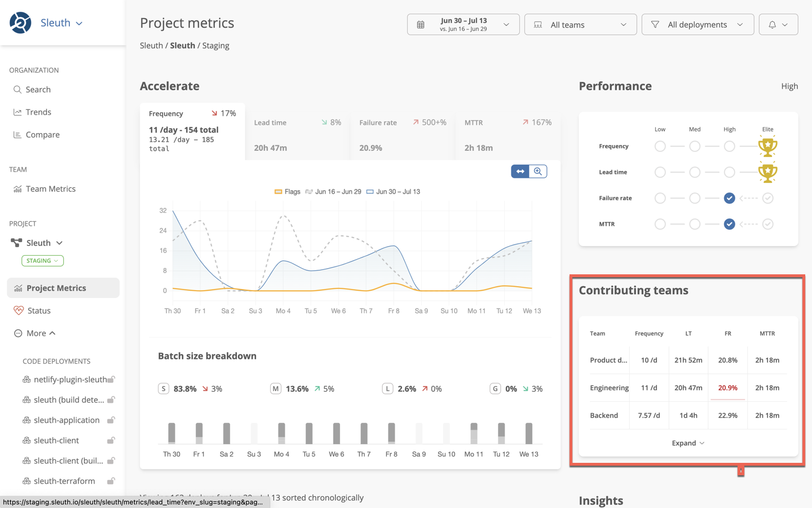Open sleuth-application deployment
812x508 pixels.
pyautogui.click(x=67, y=420)
